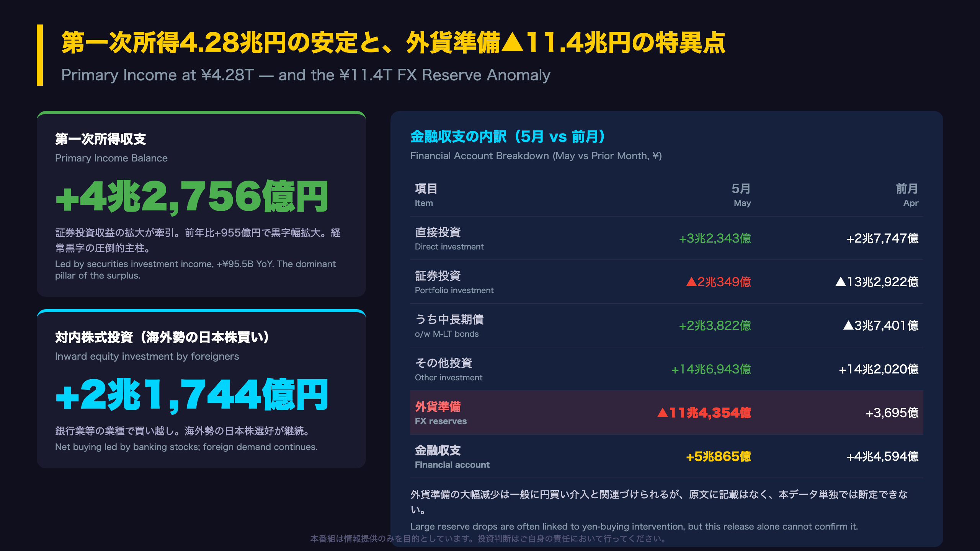
Task: Click the green figure '+4兆2,756億円'
Action: coord(192,197)
